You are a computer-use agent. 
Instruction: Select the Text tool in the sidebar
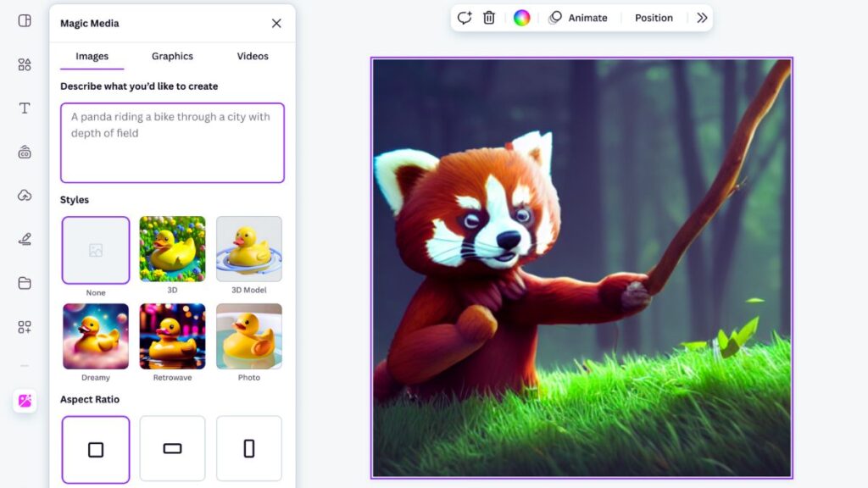click(23, 108)
